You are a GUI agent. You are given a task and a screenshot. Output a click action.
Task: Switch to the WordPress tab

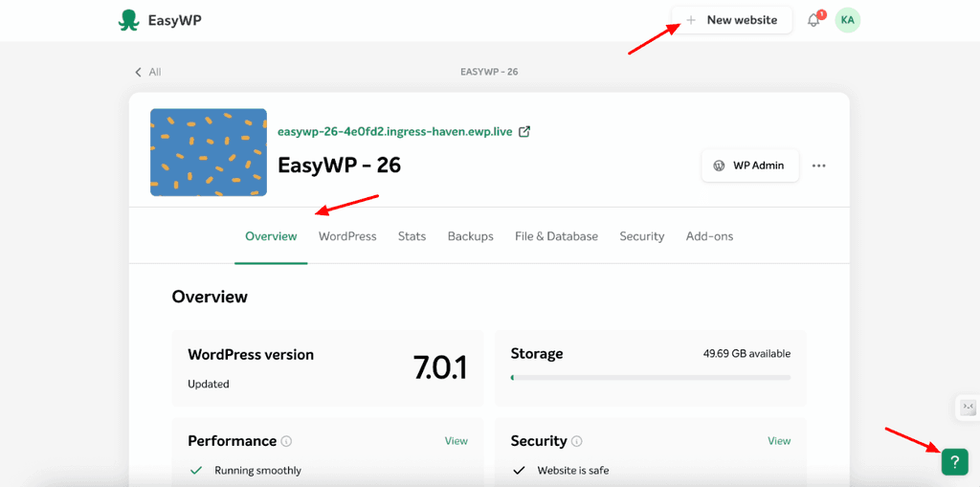347,236
